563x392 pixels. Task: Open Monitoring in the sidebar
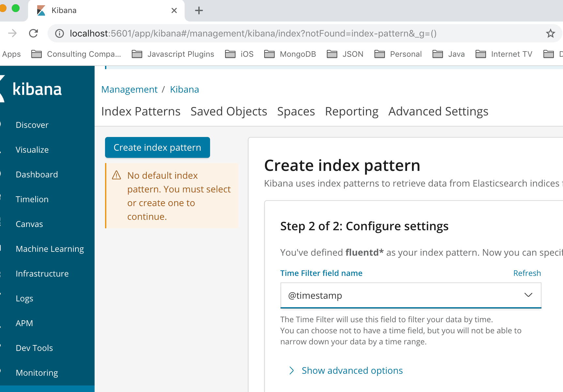click(37, 373)
